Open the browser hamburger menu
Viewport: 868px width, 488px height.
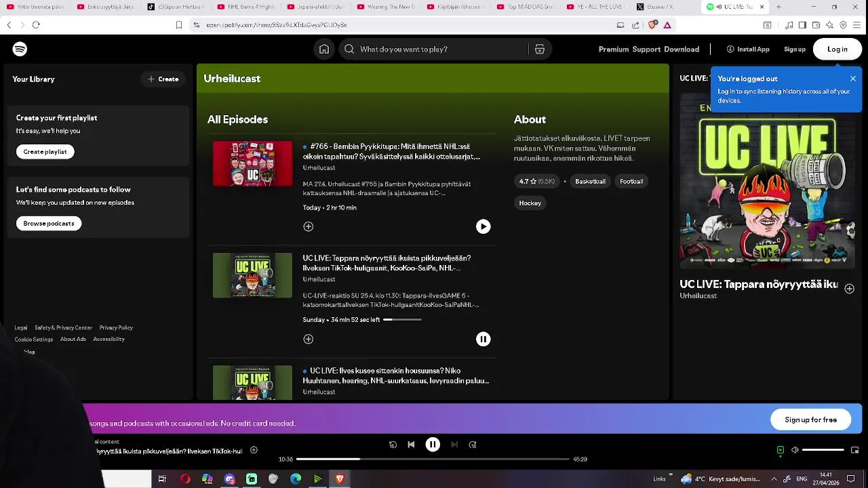pos(858,25)
